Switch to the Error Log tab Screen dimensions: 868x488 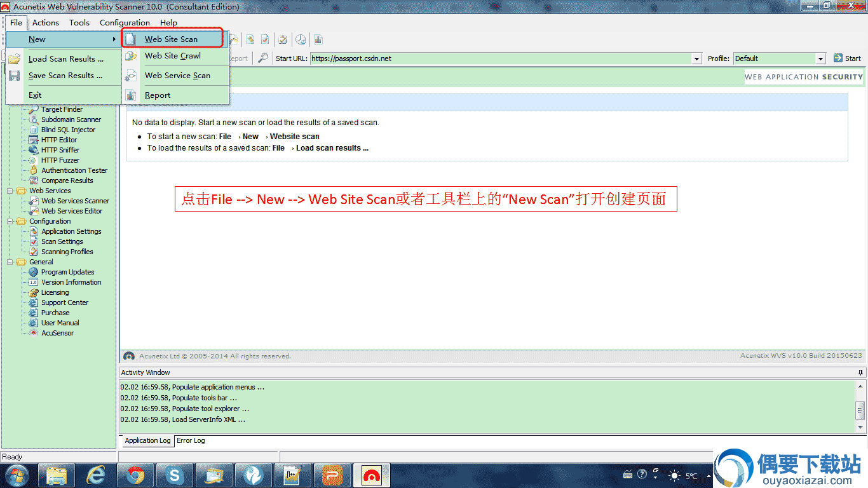[x=191, y=440]
